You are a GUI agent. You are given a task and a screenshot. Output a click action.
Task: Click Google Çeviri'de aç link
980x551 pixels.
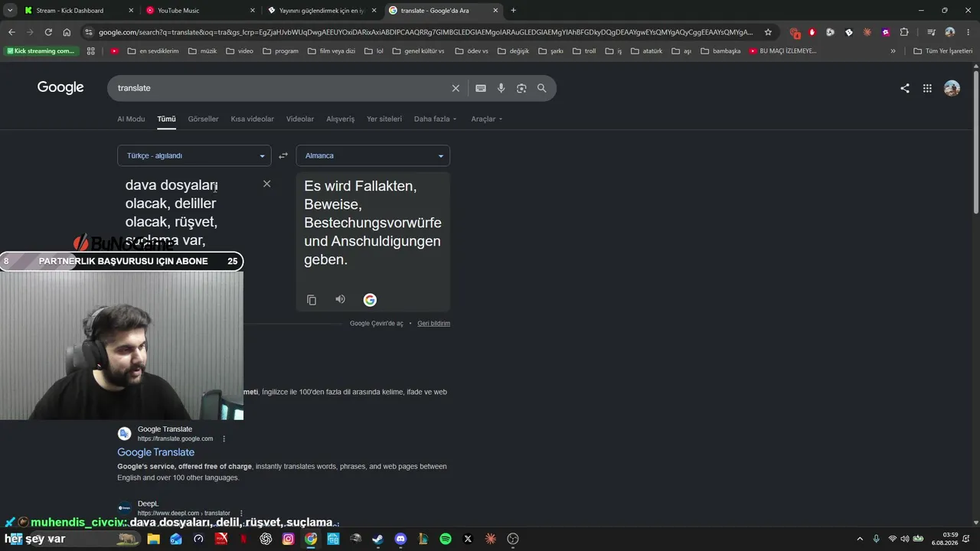tap(376, 323)
